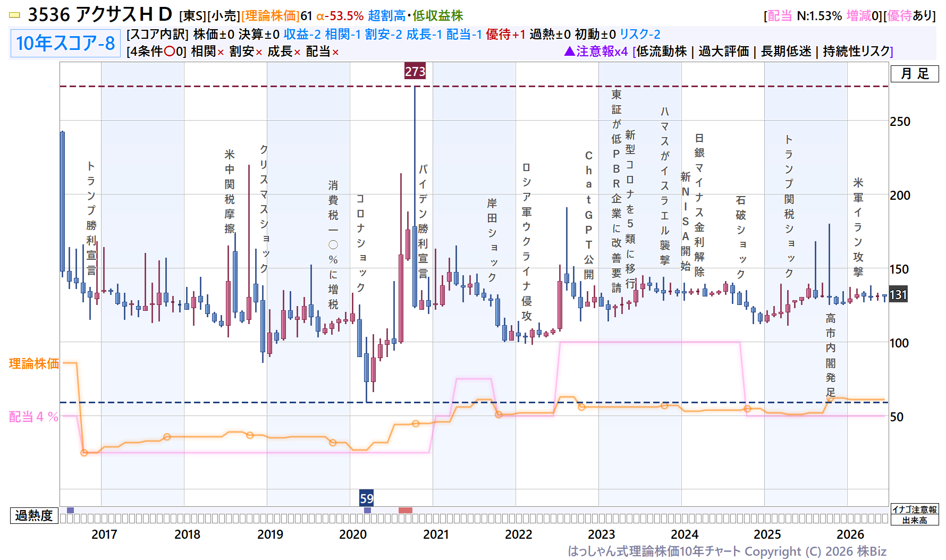
Task: Click the 出来高 label
Action: click(915, 521)
